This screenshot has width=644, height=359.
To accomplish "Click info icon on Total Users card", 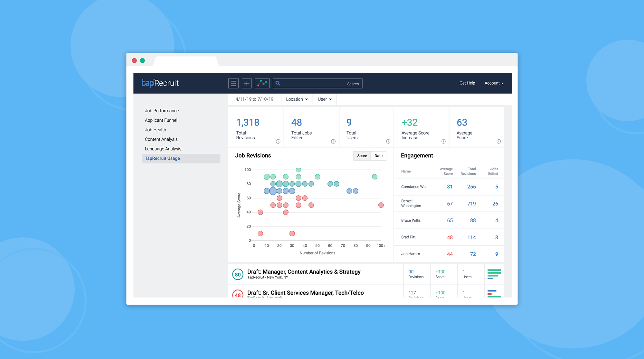I will click(388, 142).
